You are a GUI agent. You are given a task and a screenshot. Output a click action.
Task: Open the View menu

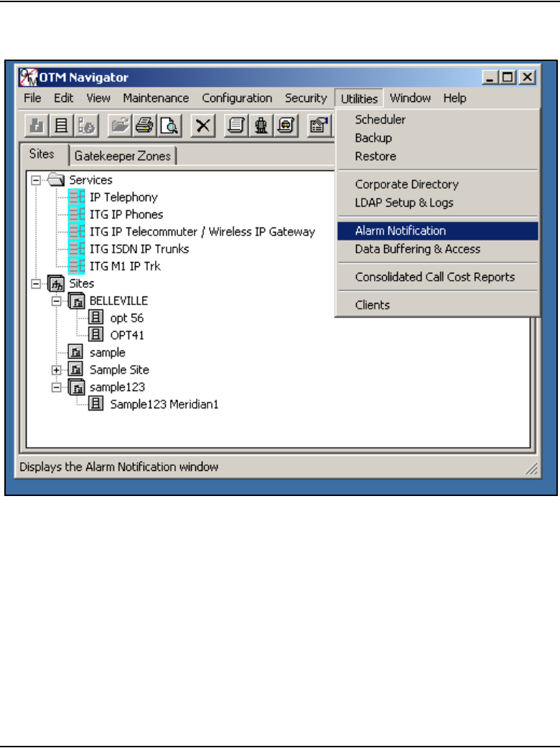[98, 98]
